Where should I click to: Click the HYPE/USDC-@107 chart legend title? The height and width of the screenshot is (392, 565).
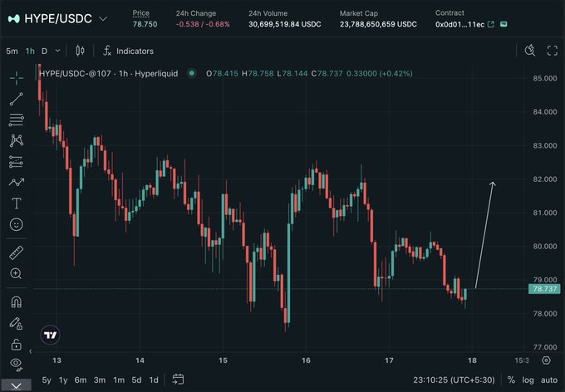coord(109,73)
